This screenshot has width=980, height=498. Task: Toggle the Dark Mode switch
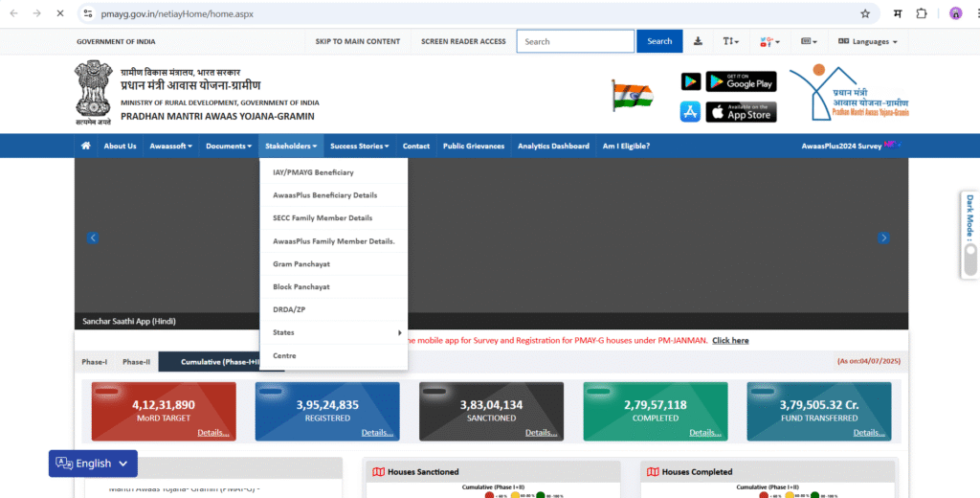970,259
